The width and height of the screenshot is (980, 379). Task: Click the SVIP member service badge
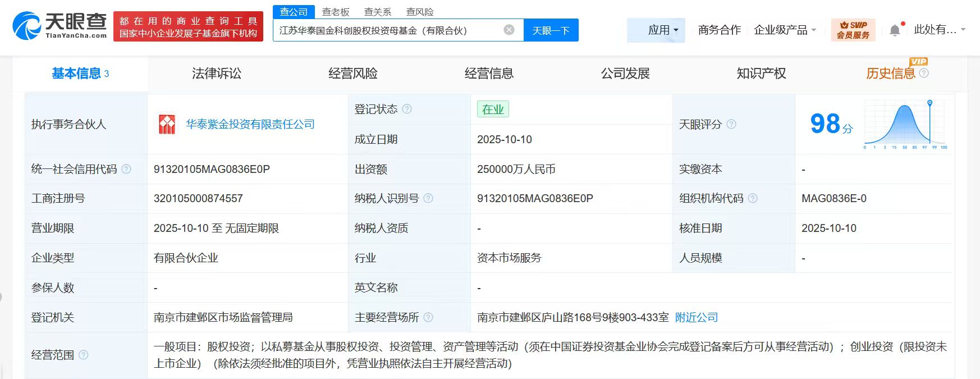click(853, 30)
